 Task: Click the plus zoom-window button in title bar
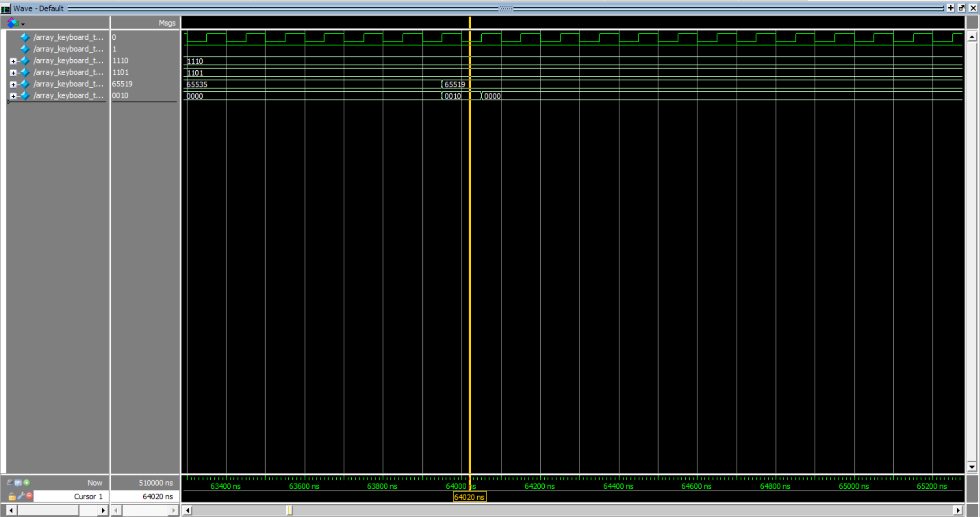coord(951,8)
